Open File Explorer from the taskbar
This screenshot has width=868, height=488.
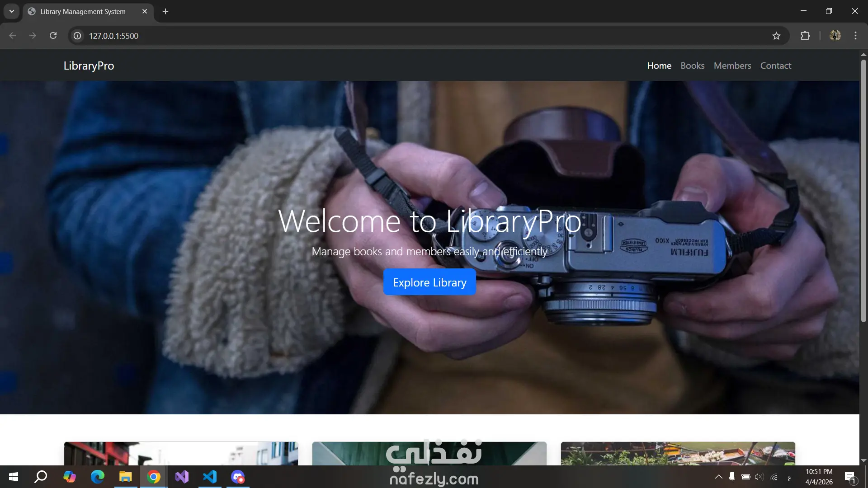(125, 477)
